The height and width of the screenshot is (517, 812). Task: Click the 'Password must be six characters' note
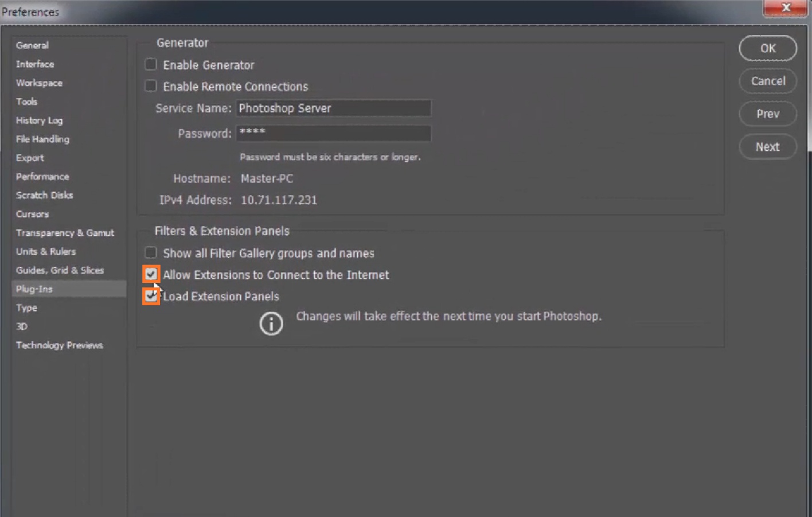330,157
